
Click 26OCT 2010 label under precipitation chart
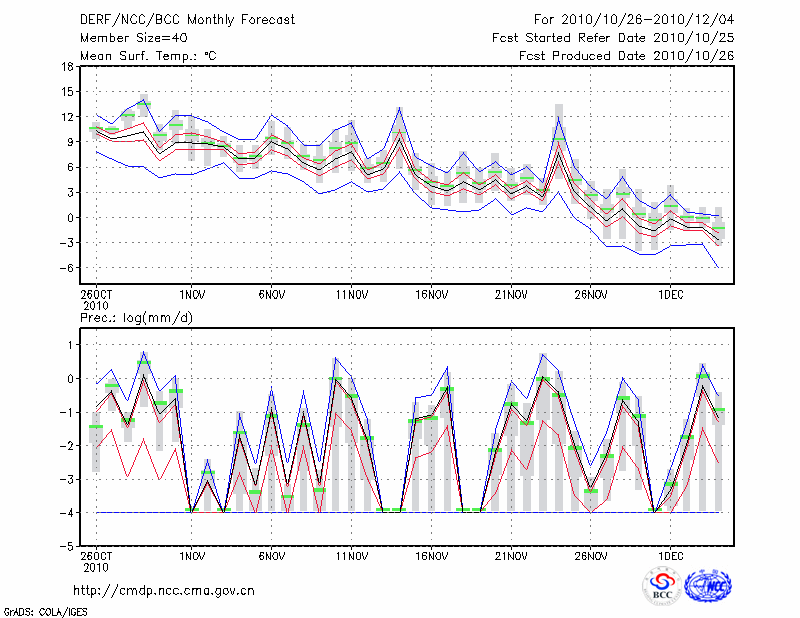coord(96,561)
